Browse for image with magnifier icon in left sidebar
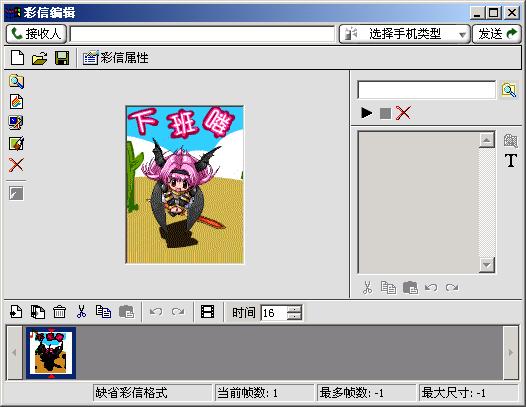The height and width of the screenshot is (407, 526). (x=16, y=81)
